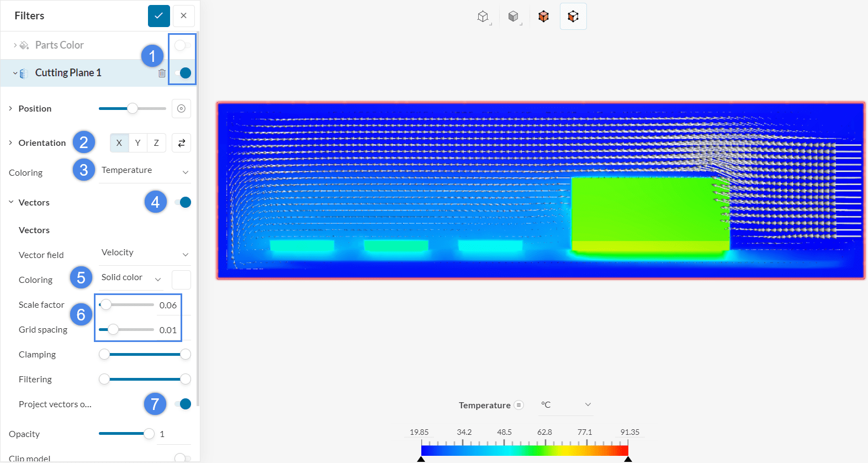Select the wireframe cube render mode icon
This screenshot has height=463, width=868.
click(483, 17)
